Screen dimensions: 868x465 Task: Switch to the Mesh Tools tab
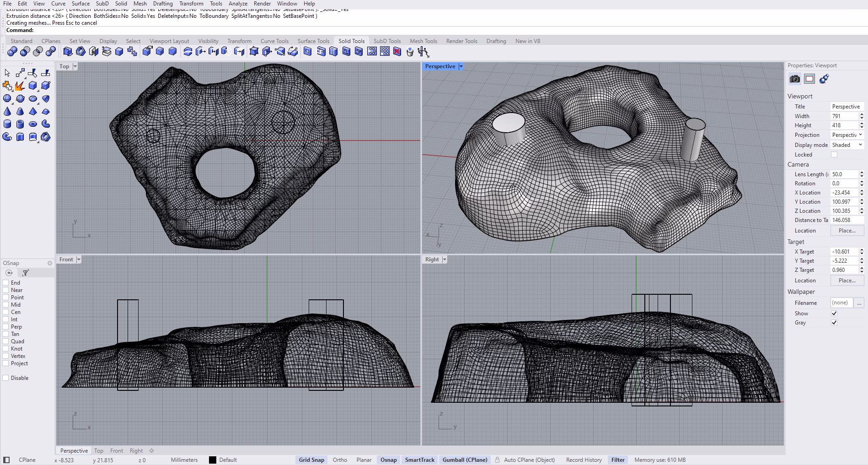[x=423, y=41]
